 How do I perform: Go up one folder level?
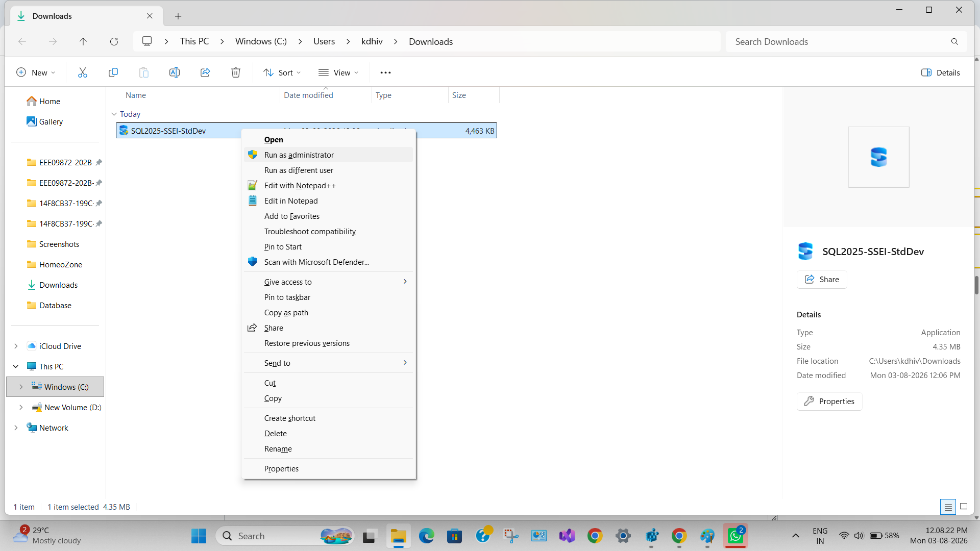(x=83, y=41)
